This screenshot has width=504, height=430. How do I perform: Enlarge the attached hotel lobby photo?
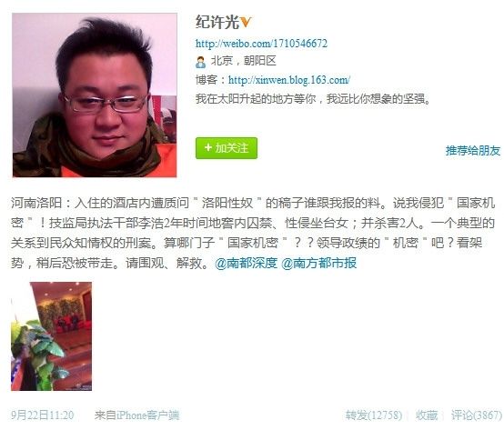click(x=52, y=336)
